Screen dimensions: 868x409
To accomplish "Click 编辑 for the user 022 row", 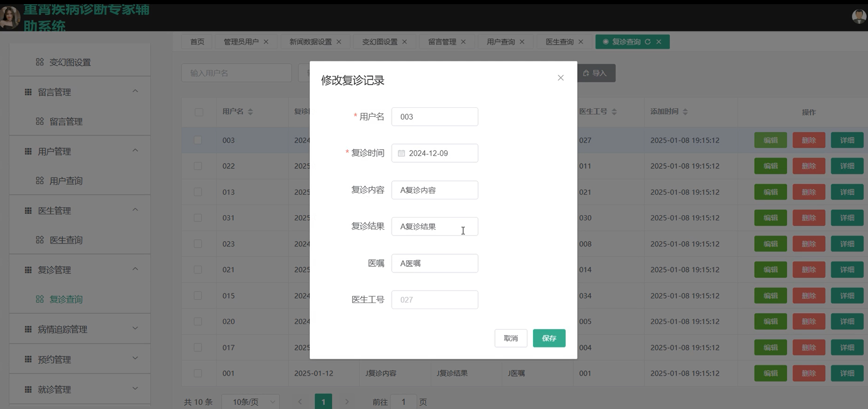I will click(x=770, y=166).
